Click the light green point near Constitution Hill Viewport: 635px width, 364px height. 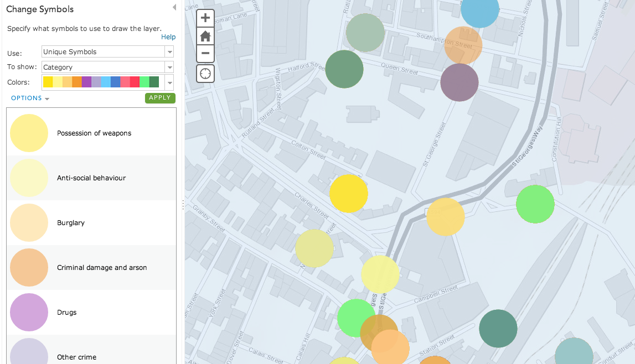point(535,204)
